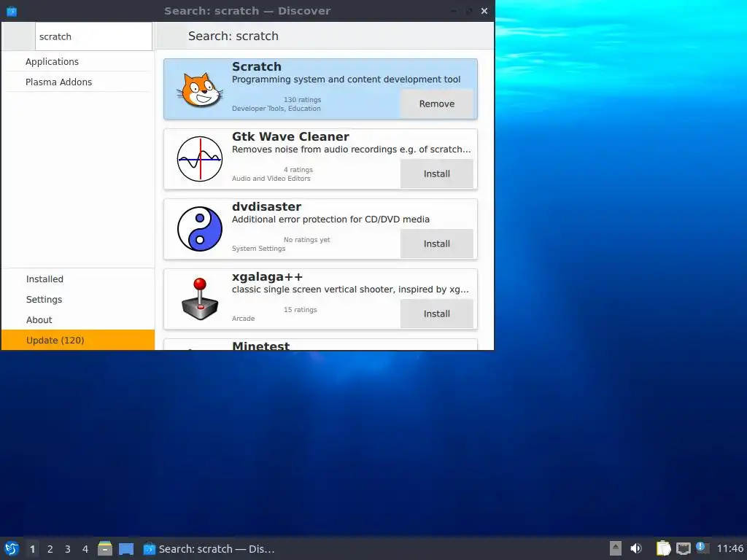This screenshot has height=560, width=747.
Task: Click 'Additional error protection for CD/DVD media' description
Action: click(330, 219)
